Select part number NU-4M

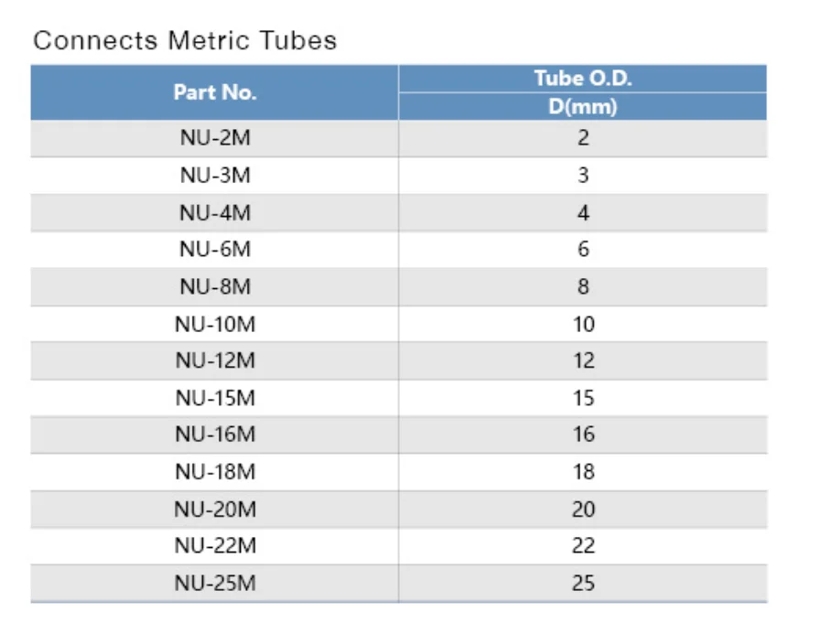click(x=215, y=213)
